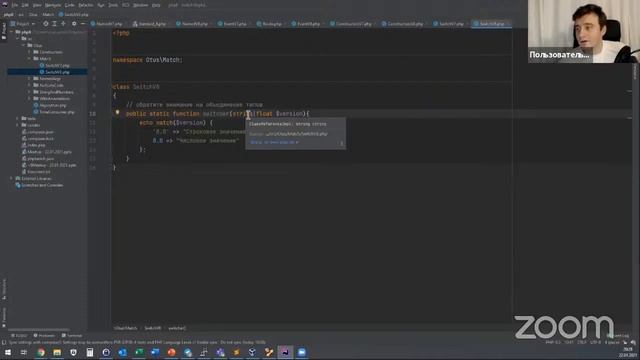
Task: Click the locate-in-project target icon in Project toolbar
Action: click(46, 24)
